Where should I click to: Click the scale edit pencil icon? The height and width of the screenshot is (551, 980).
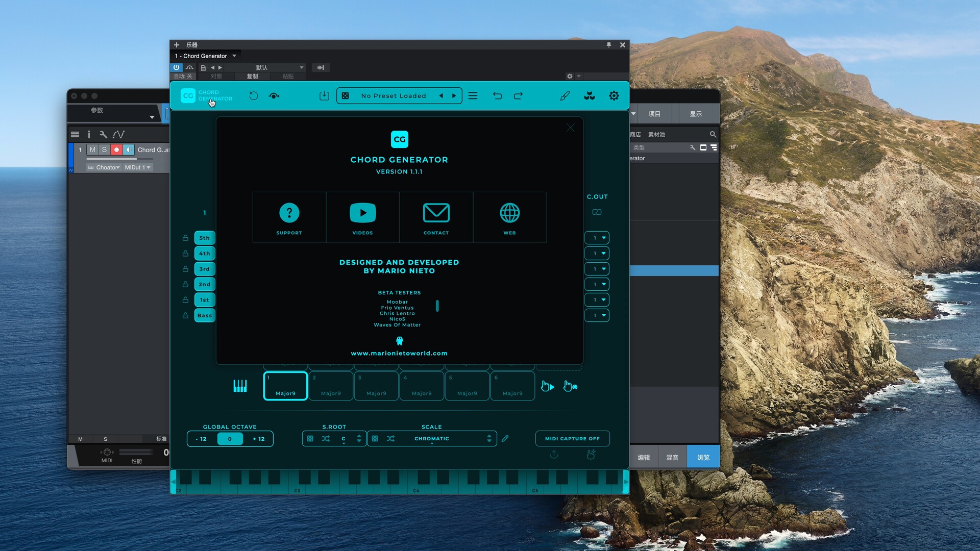point(505,439)
